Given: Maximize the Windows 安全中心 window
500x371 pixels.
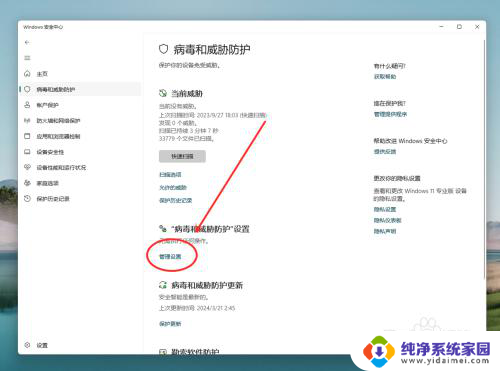Looking at the screenshot, I should [x=459, y=27].
